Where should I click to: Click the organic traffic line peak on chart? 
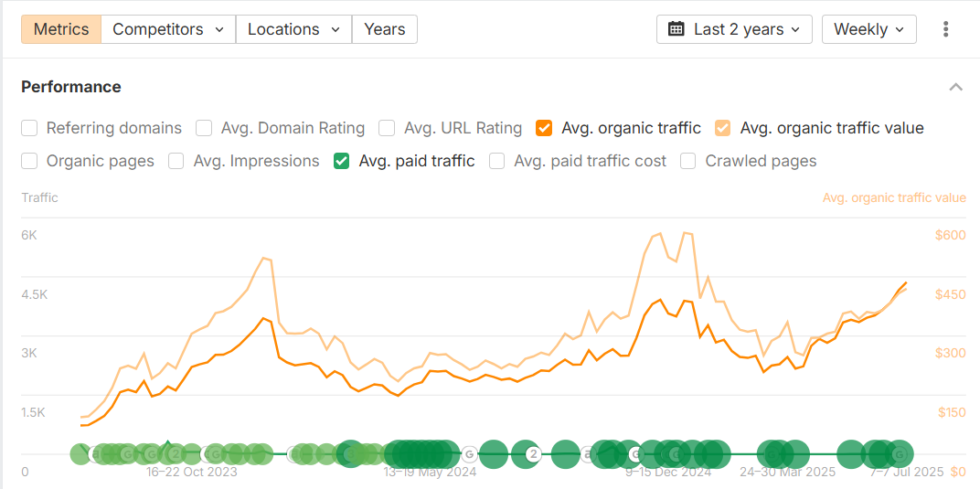coord(658,299)
